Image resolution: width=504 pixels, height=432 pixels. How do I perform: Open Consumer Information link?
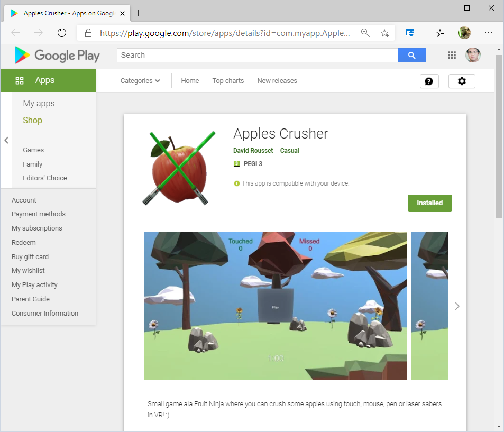point(44,314)
